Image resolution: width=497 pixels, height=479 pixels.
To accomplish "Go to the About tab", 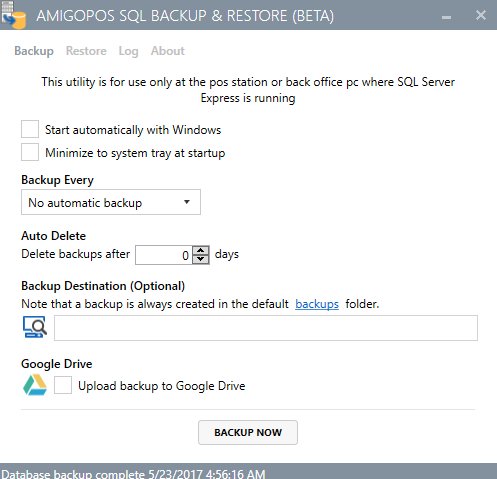I will click(x=167, y=51).
